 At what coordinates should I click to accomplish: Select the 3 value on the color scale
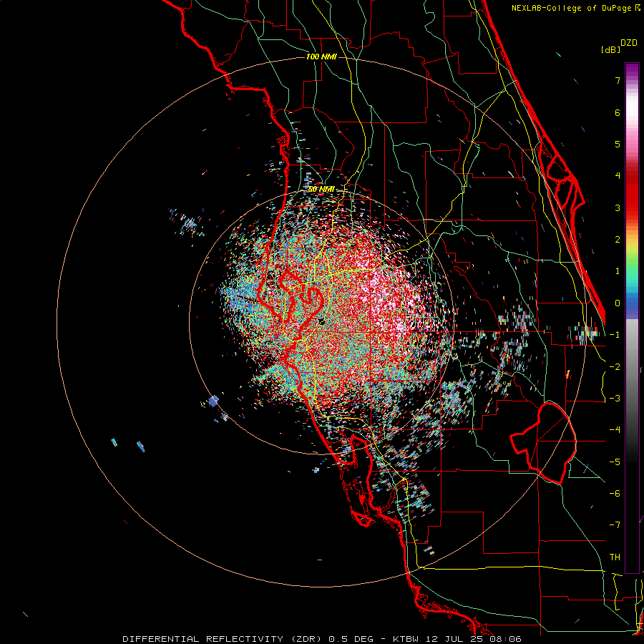[618, 208]
